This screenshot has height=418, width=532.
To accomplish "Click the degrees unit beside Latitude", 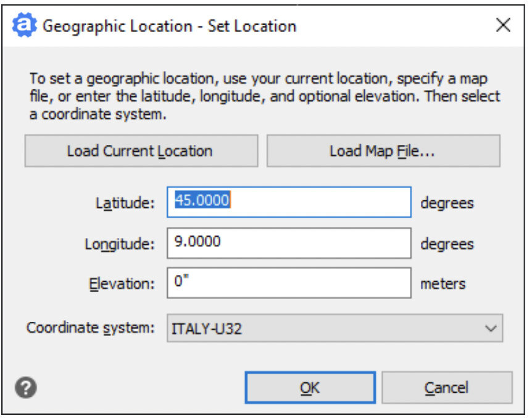I will (447, 203).
